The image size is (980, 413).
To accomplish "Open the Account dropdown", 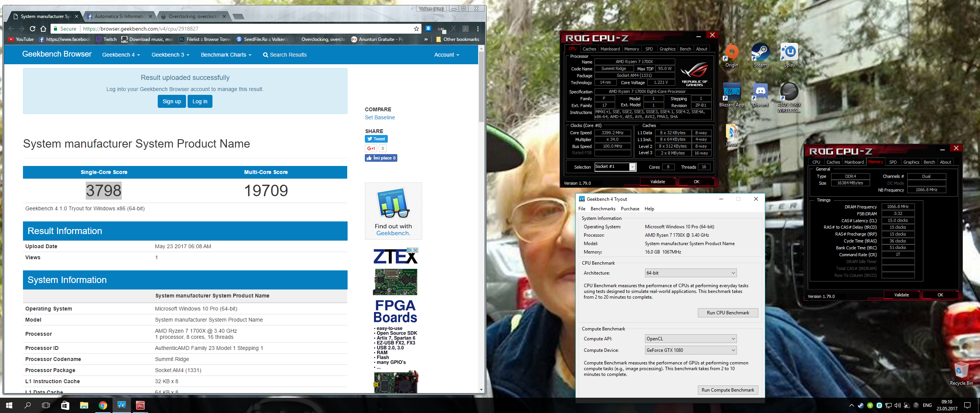I will pos(446,55).
